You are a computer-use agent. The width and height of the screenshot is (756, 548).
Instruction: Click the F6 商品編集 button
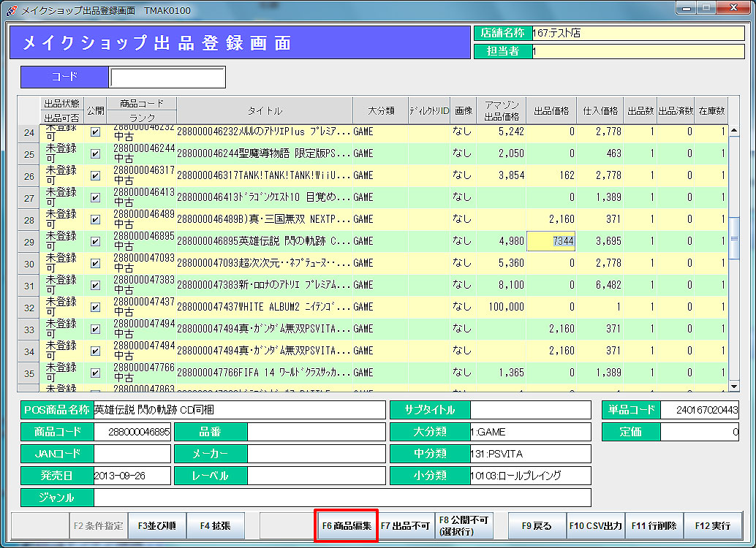click(x=346, y=525)
